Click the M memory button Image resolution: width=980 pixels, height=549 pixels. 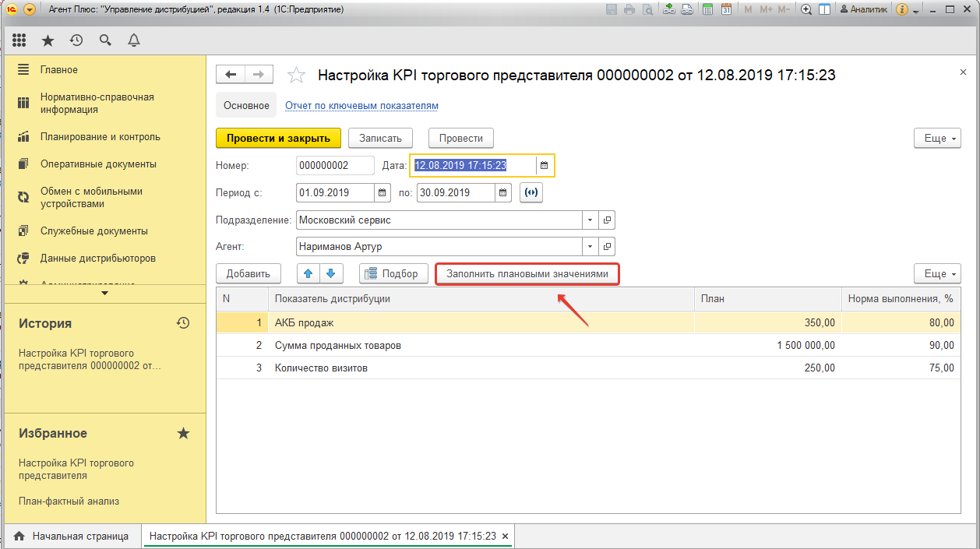[x=748, y=9]
